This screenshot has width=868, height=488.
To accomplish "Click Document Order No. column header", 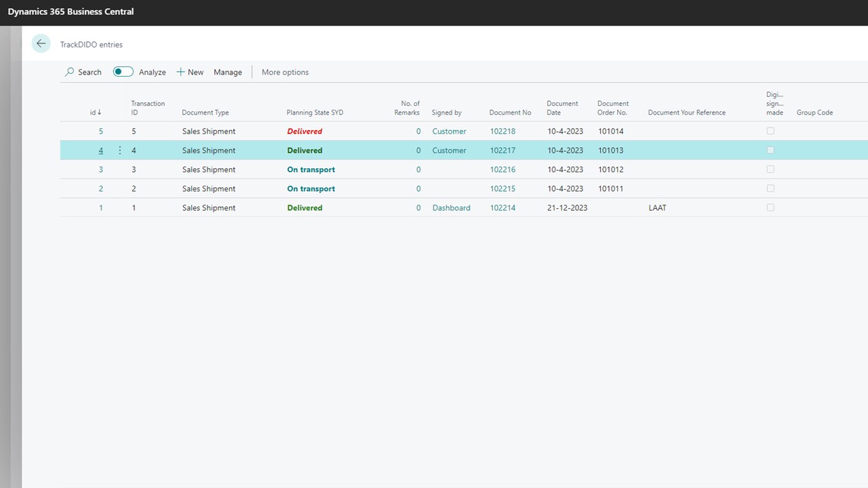I will 613,108.
